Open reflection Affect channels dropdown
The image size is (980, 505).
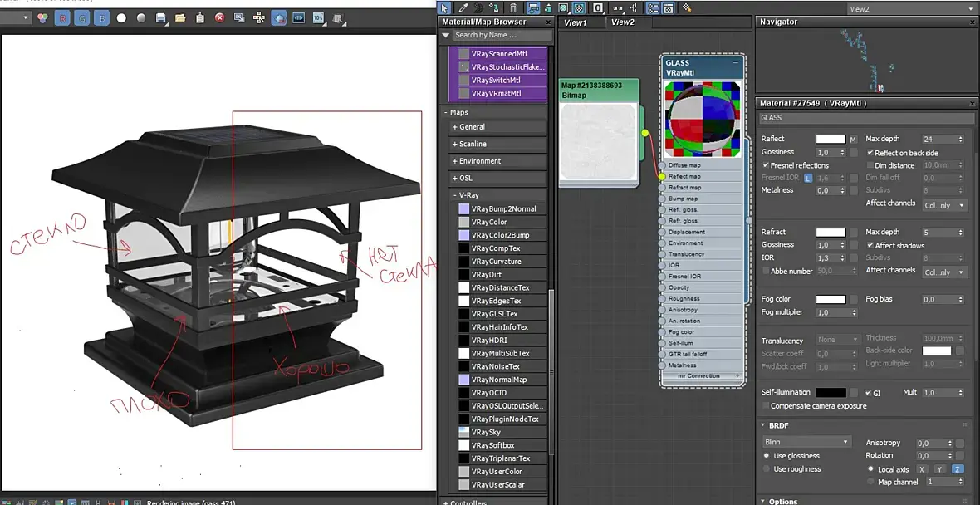tap(944, 205)
